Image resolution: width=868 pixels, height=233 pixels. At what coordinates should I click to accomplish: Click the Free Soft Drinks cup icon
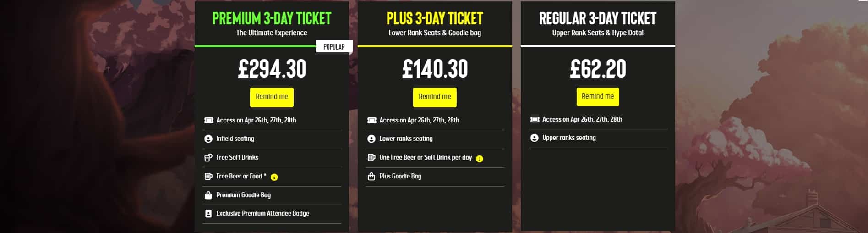click(x=208, y=158)
